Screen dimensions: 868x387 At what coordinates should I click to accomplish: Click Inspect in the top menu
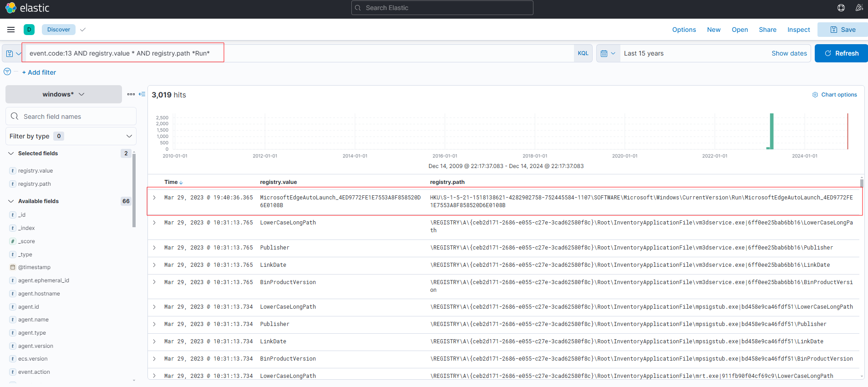click(x=799, y=30)
